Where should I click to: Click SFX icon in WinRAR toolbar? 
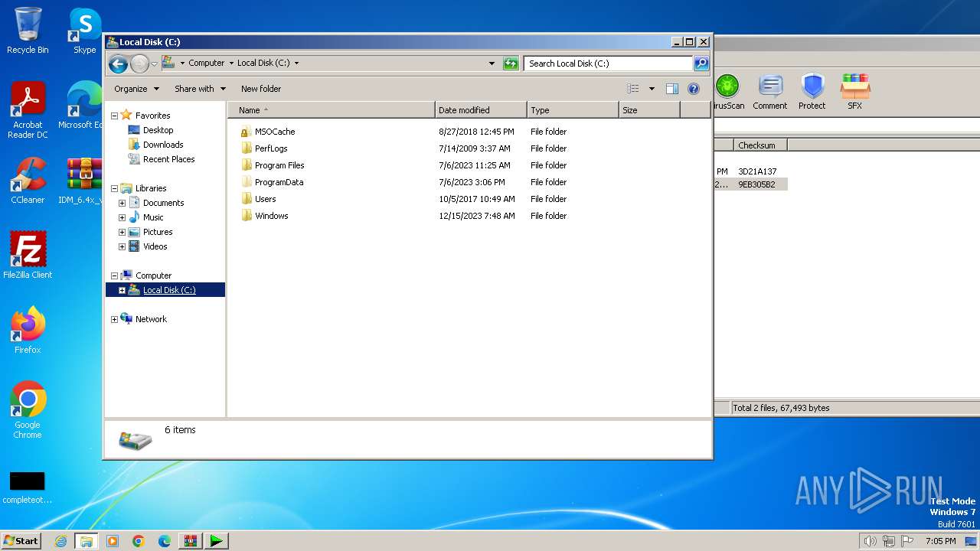point(854,92)
